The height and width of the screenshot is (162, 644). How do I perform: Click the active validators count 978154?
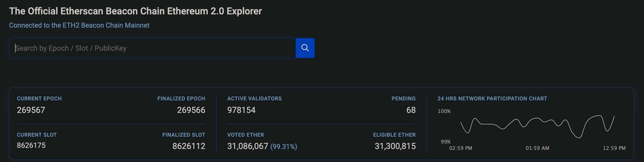241,110
